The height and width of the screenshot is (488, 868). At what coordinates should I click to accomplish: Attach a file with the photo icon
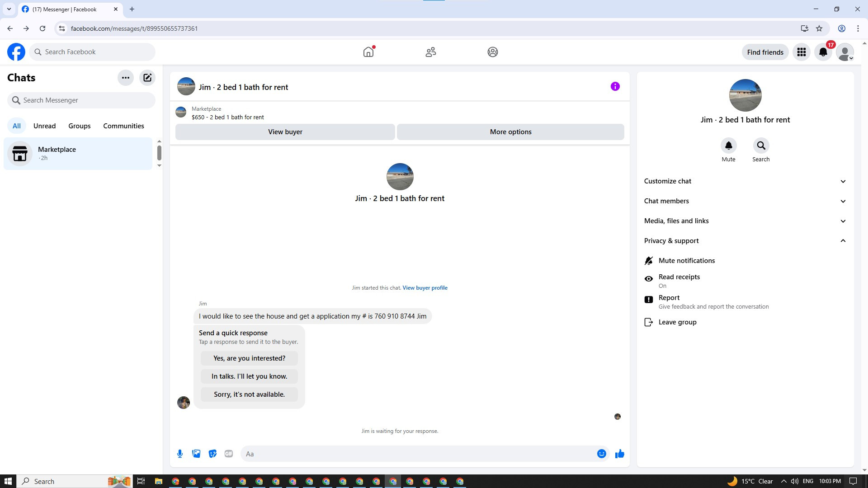tap(196, 454)
